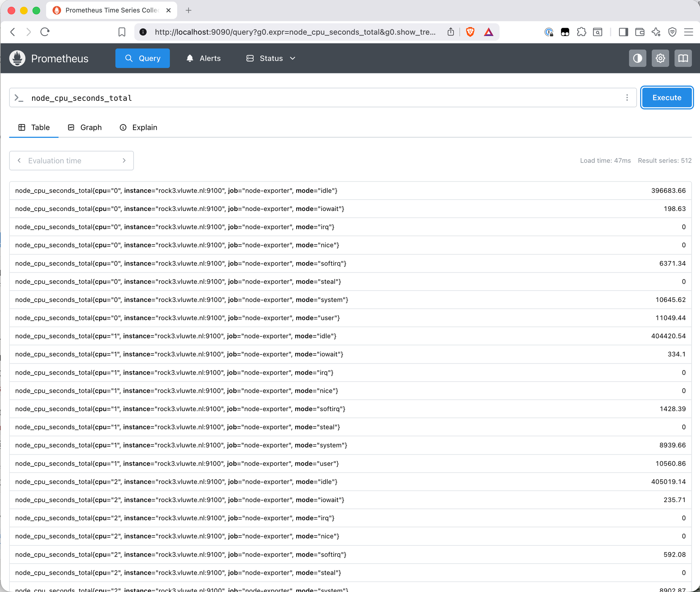Reload the page

coord(45,32)
